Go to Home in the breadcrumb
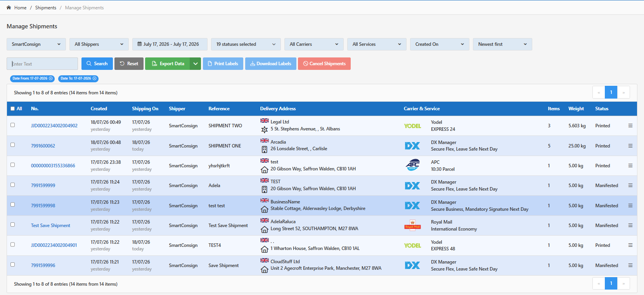This screenshot has width=644, height=295. [x=21, y=8]
